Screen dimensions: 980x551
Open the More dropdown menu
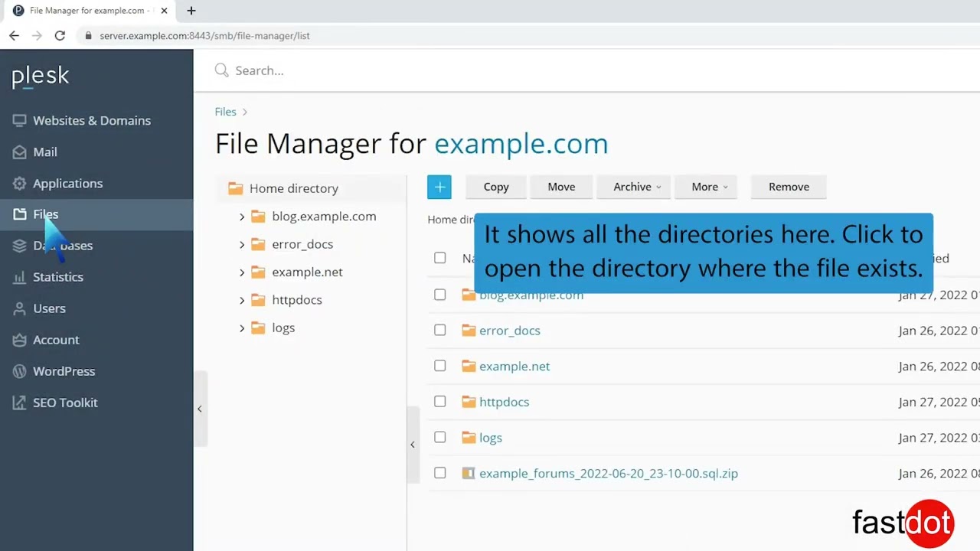pyautogui.click(x=705, y=186)
